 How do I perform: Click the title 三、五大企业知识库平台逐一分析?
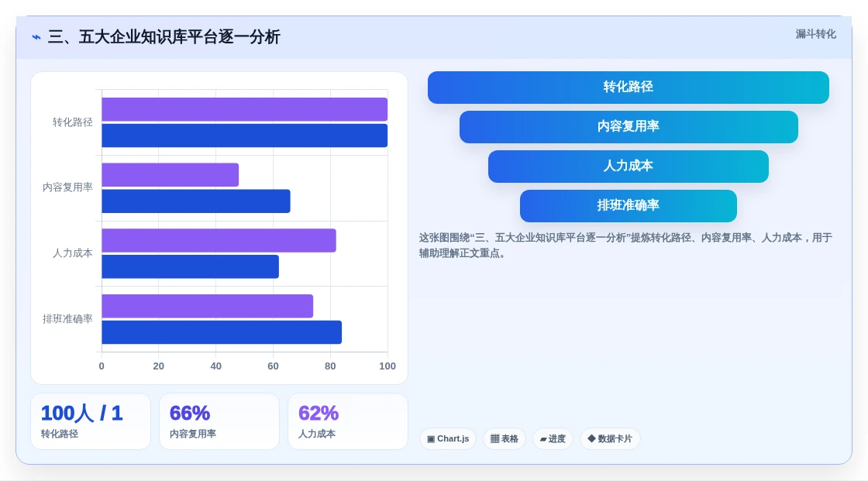[x=164, y=37]
